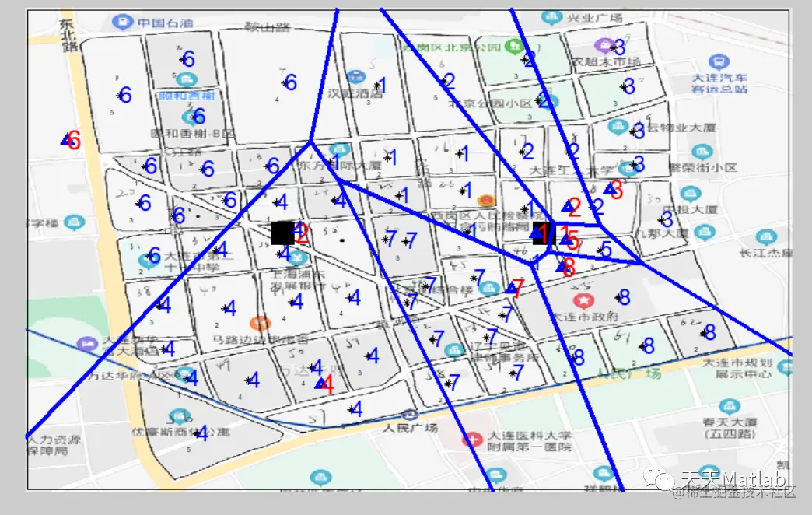This screenshot has width=812, height=515.
Task: Click the 春天大厦(五四路) label
Action: pos(730,427)
